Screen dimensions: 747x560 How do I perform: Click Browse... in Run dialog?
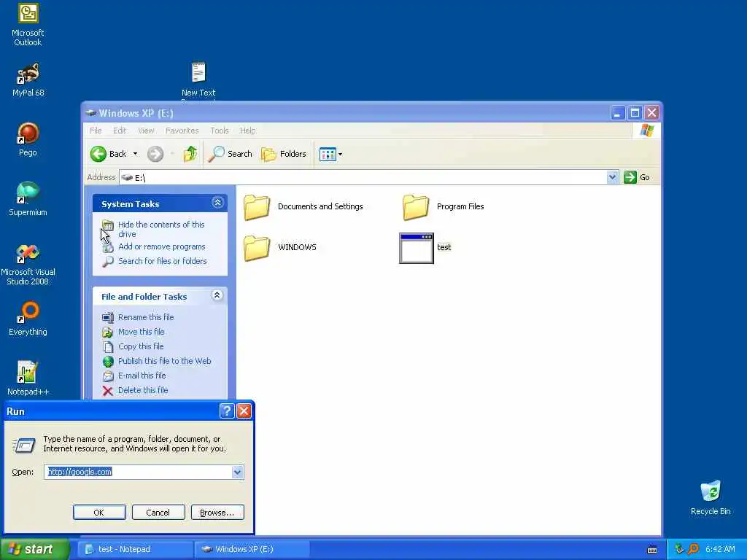(217, 513)
